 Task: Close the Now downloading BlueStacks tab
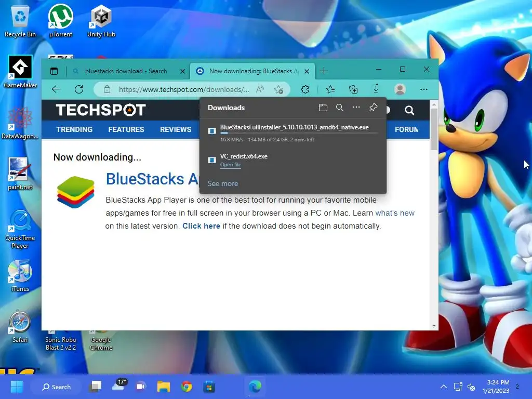point(307,71)
